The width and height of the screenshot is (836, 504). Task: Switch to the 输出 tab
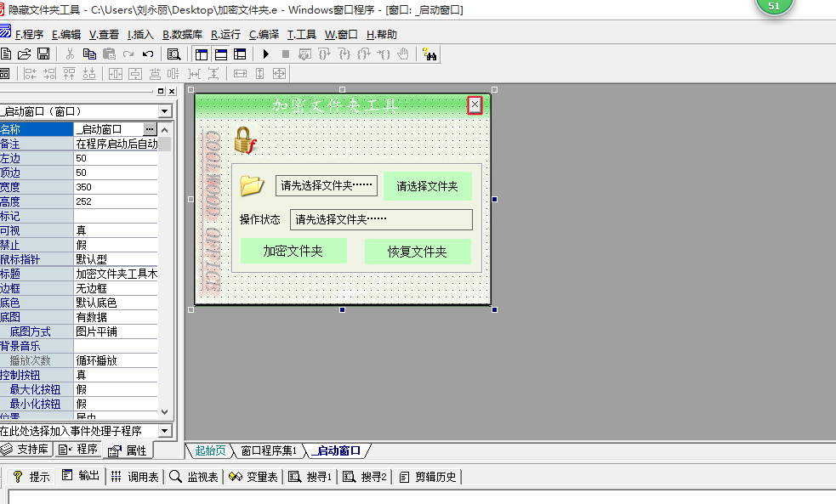[x=81, y=476]
